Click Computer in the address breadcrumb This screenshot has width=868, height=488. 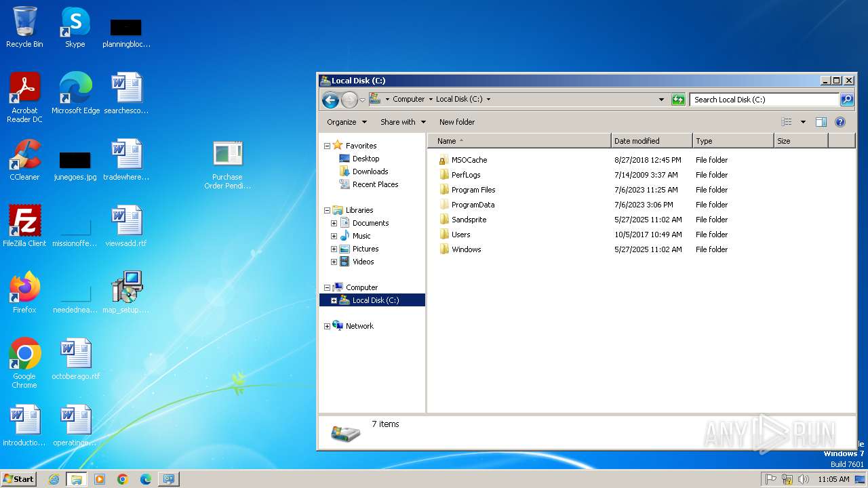(409, 99)
